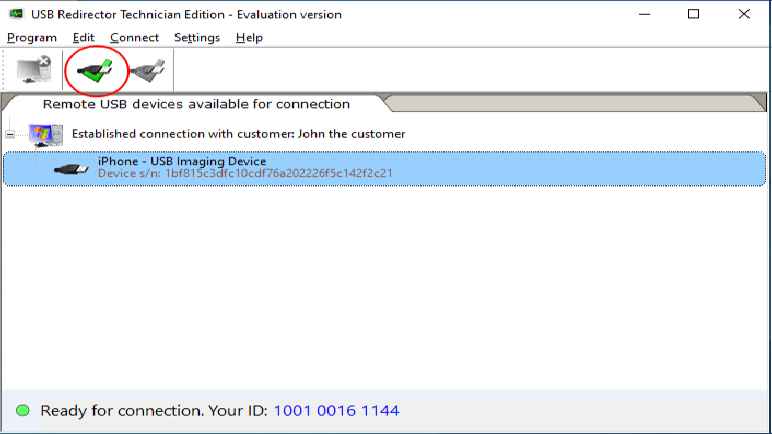Click the green status indicator dot

click(22, 411)
